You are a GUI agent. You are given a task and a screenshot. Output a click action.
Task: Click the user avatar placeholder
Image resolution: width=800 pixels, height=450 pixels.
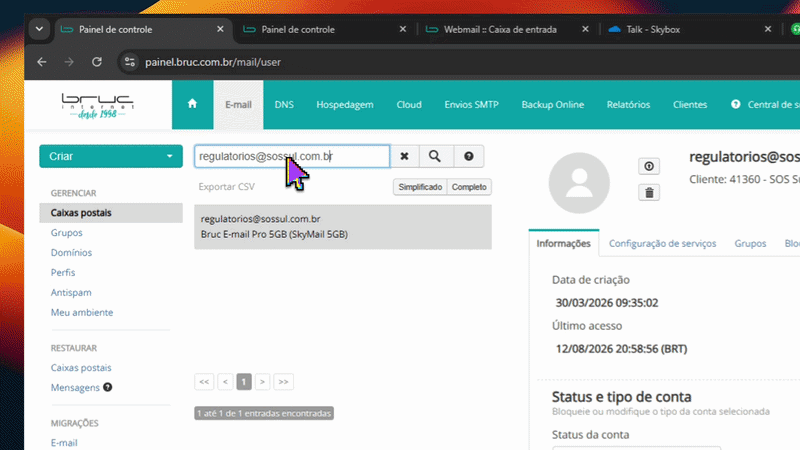pos(579,183)
